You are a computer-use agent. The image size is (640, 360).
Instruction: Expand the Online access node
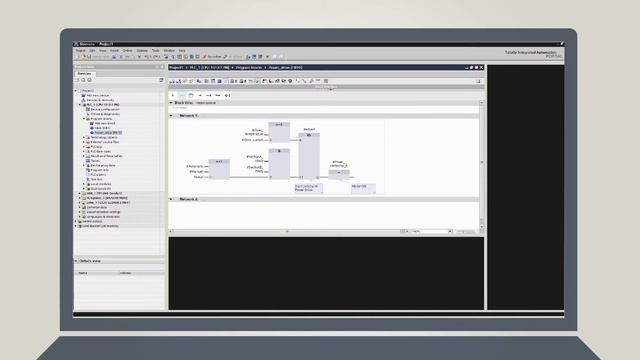76,221
